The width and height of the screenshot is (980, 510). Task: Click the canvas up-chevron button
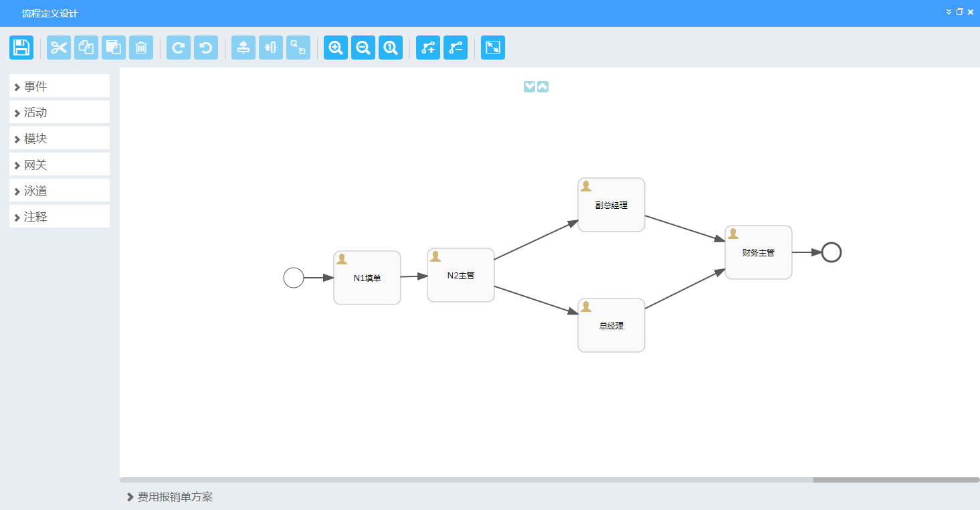[543, 86]
